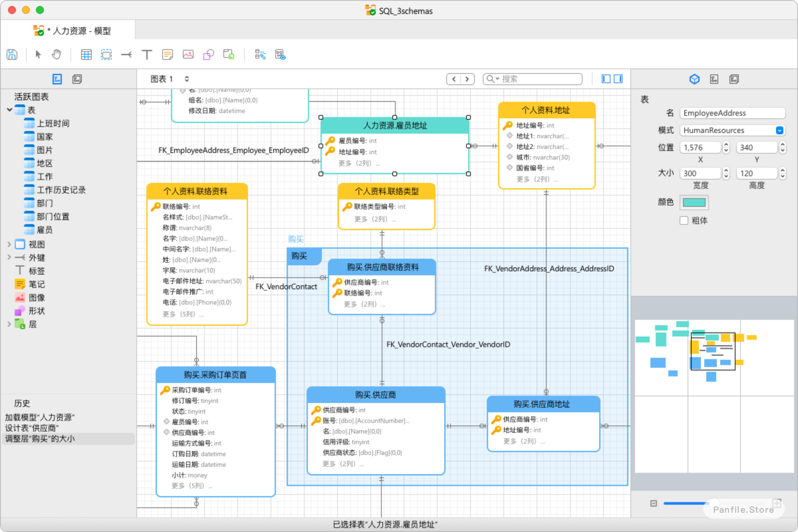Open the teal 颜色 color swatch

pyautogui.click(x=694, y=202)
